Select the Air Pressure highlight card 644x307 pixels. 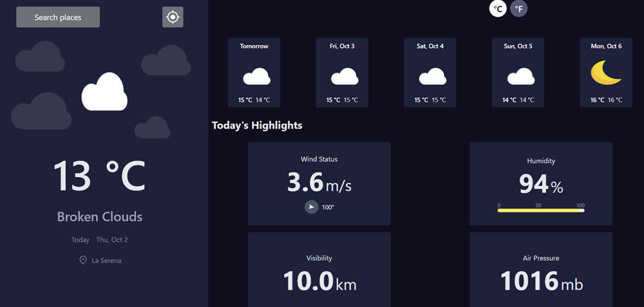click(540, 270)
